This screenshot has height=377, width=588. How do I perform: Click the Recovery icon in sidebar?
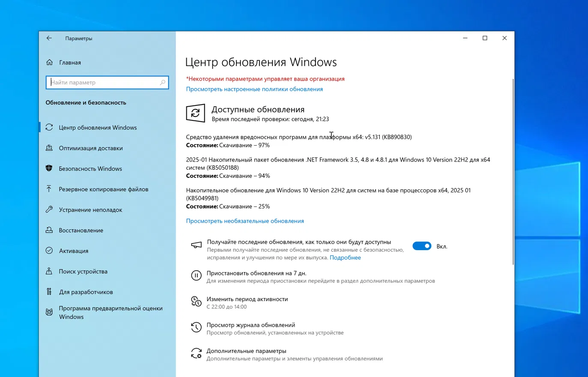pos(49,230)
